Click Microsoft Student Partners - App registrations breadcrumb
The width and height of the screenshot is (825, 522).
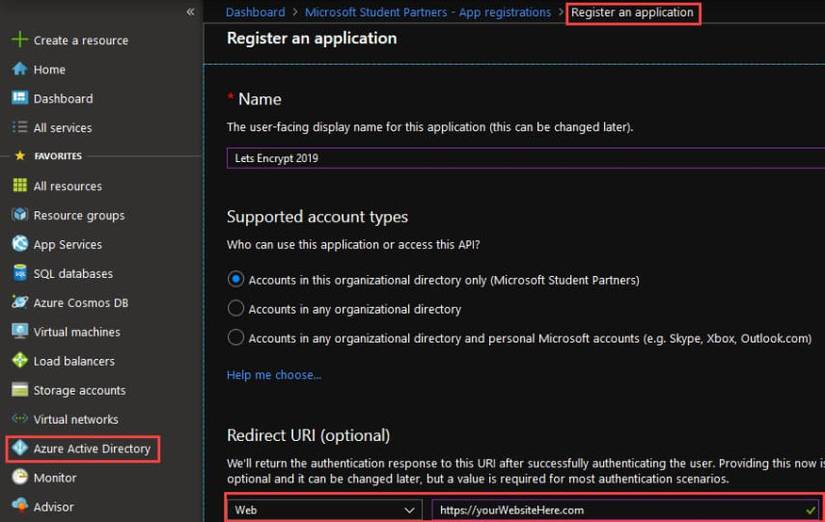click(x=428, y=12)
